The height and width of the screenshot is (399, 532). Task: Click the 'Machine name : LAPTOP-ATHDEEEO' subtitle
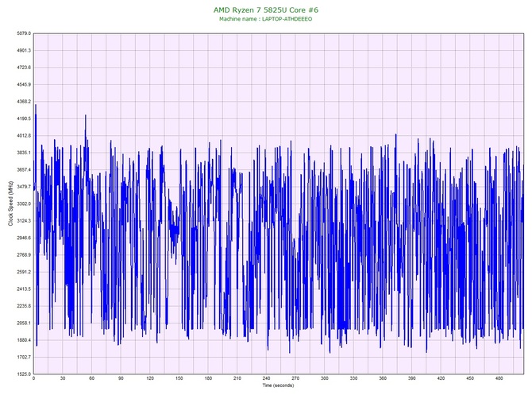tap(266, 19)
